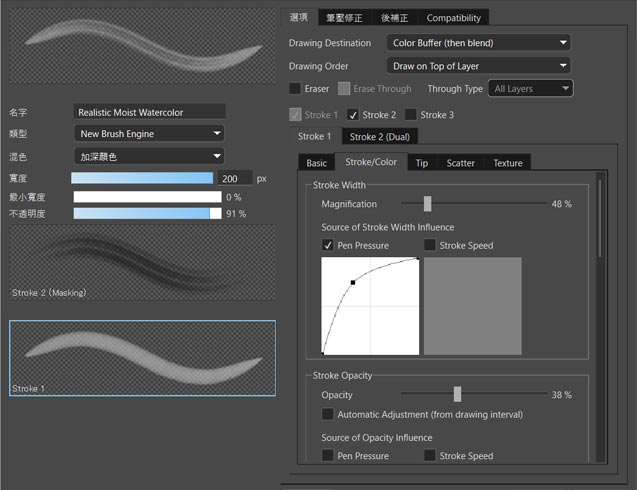This screenshot has width=637, height=490.
Task: Select the Stroke 2 (Dual) tab
Action: 384,136
